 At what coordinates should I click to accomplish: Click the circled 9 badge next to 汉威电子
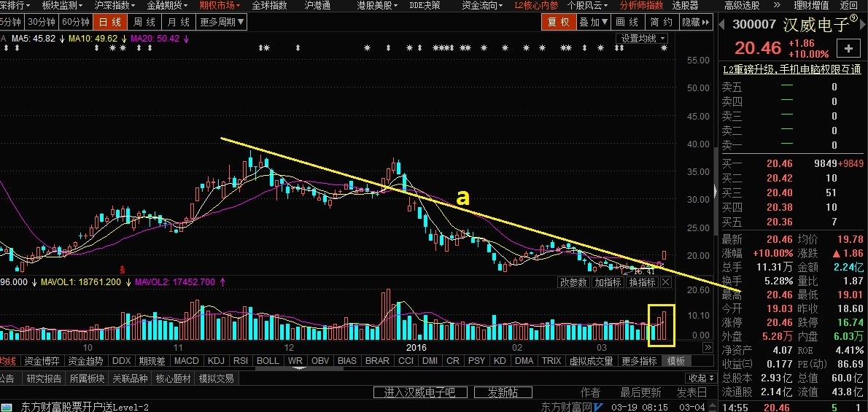(853, 18)
